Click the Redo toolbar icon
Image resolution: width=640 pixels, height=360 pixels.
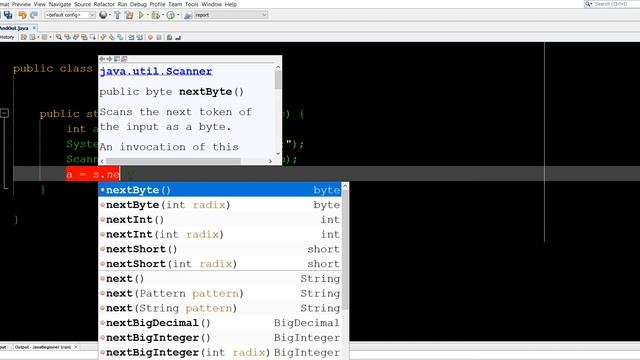tap(34, 15)
